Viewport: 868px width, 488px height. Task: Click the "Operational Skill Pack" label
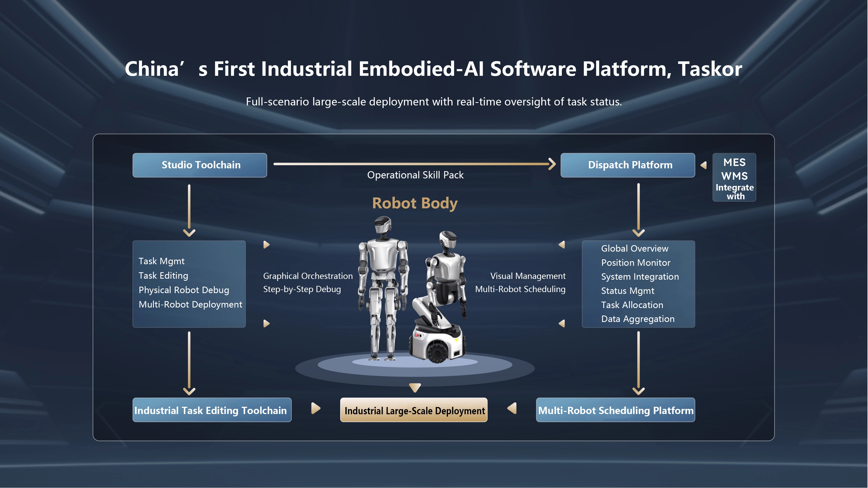415,175
